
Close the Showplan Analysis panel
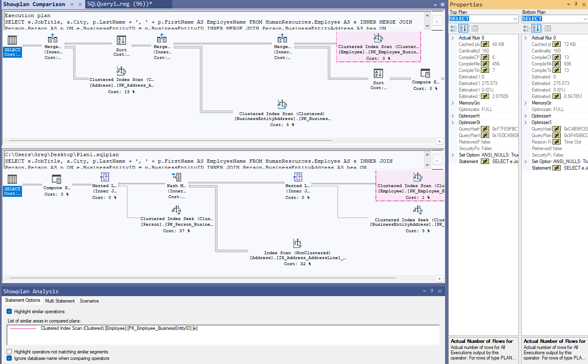(x=440, y=291)
